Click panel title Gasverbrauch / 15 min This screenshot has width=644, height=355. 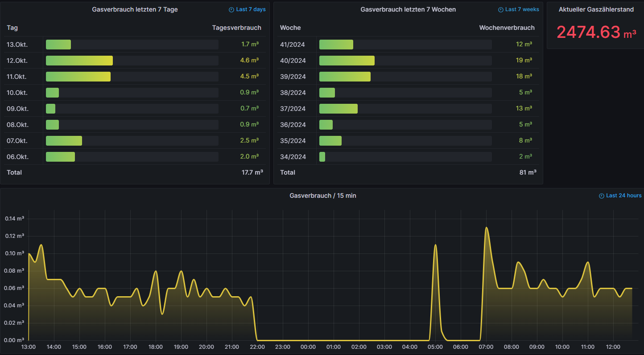pos(323,196)
